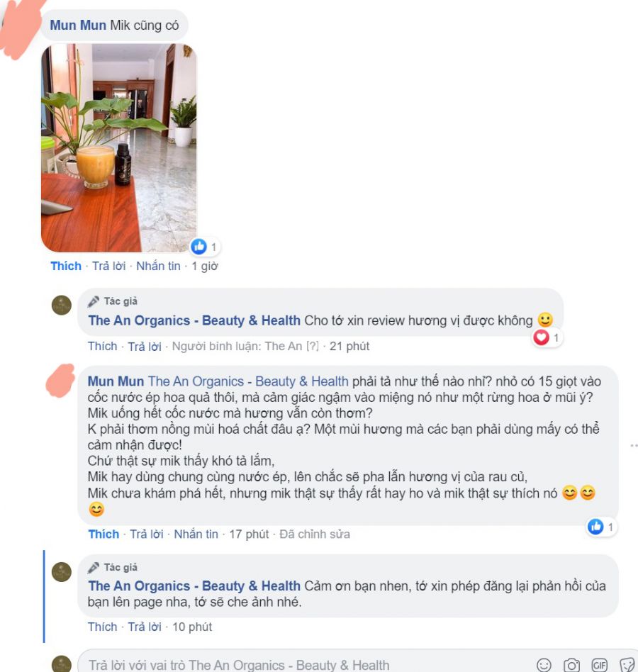Screen dimensions: 638x672
Task: Open Mun Mun's profile name in long comment
Action: click(116, 381)
